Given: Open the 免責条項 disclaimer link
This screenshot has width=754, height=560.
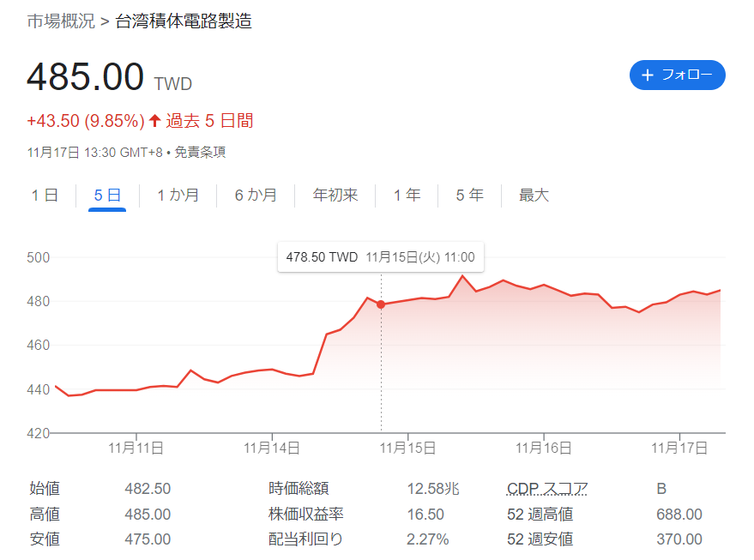Looking at the screenshot, I should point(200,153).
